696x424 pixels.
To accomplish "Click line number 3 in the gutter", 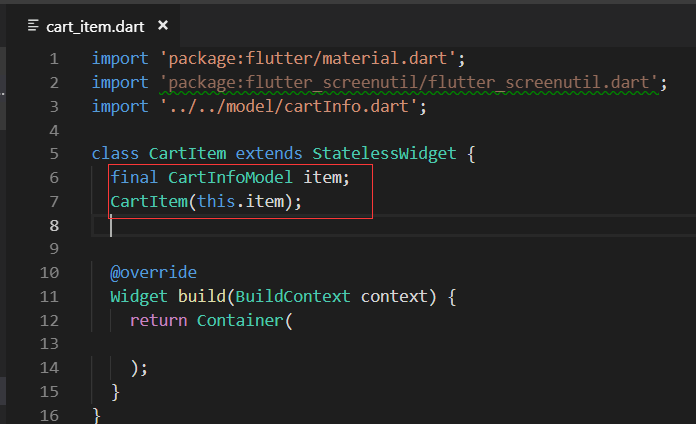I will click(x=54, y=107).
